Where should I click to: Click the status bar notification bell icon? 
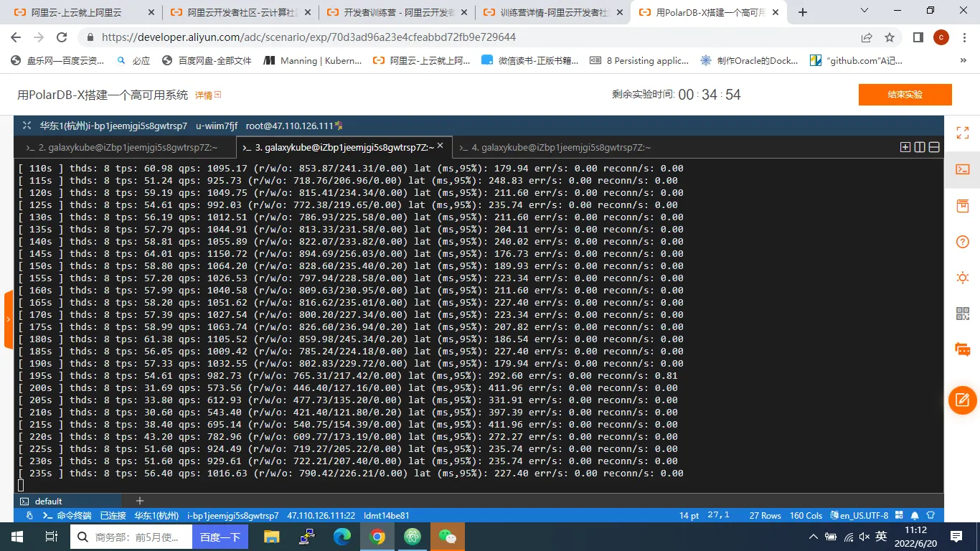(x=915, y=515)
